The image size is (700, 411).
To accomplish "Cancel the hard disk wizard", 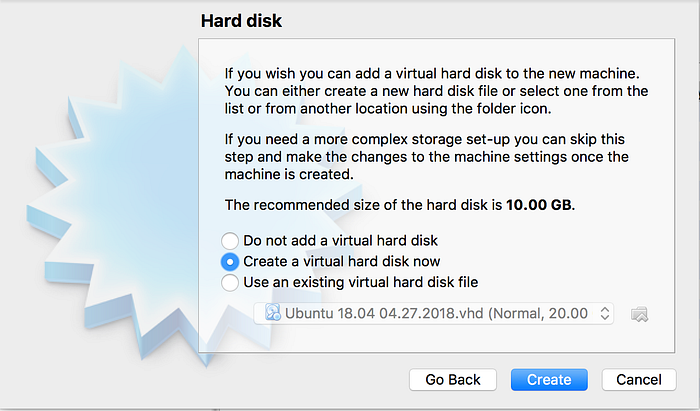I will click(x=639, y=380).
